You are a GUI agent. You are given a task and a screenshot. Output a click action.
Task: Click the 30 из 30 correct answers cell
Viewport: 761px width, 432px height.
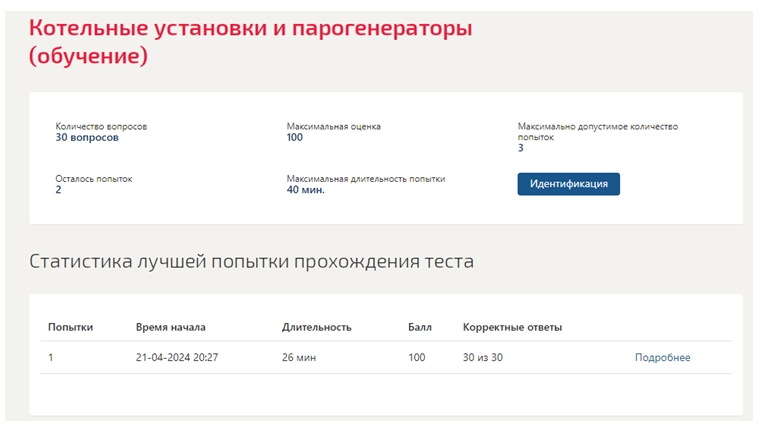(483, 357)
